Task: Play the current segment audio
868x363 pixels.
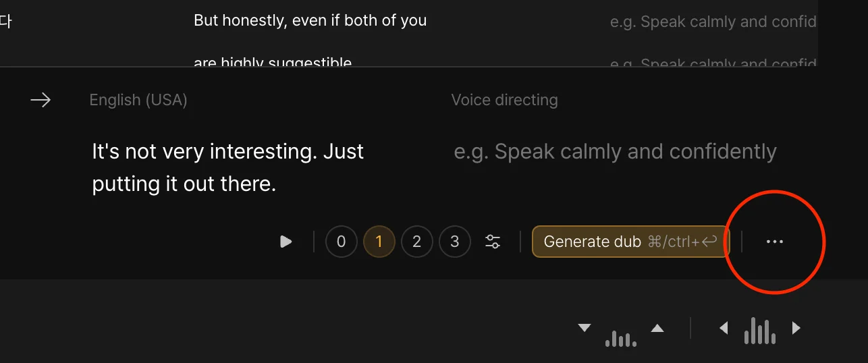Action: coord(286,242)
